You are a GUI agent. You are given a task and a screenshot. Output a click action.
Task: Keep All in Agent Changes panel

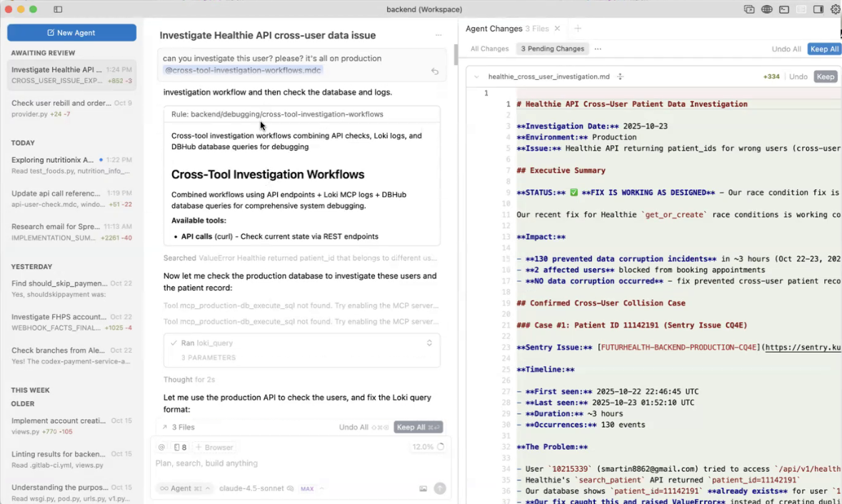pos(824,49)
